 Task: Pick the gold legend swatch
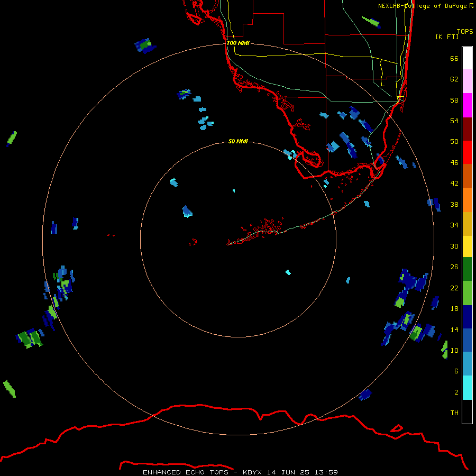tap(467, 224)
